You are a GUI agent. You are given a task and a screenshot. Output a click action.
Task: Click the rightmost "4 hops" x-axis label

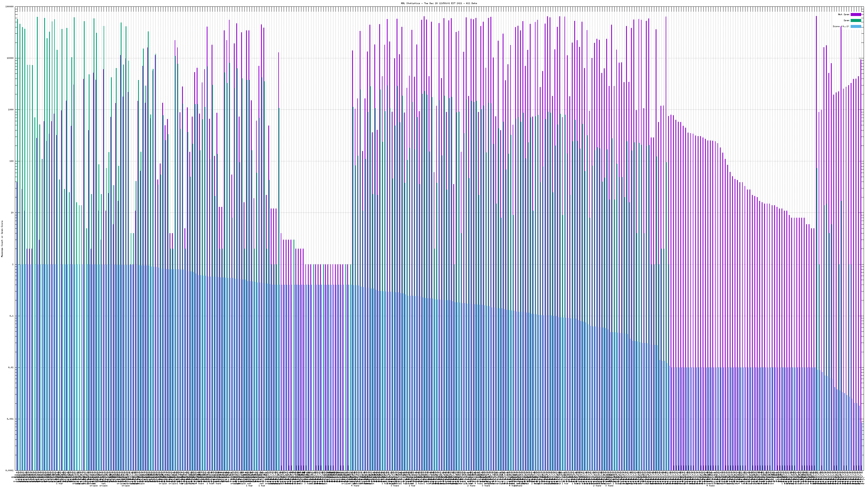click(x=710, y=486)
